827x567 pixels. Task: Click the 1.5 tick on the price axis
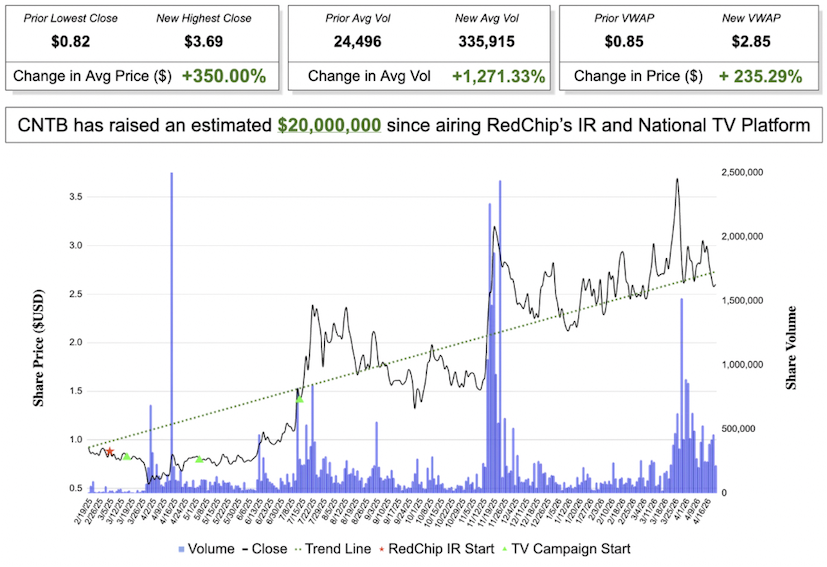tap(75, 391)
